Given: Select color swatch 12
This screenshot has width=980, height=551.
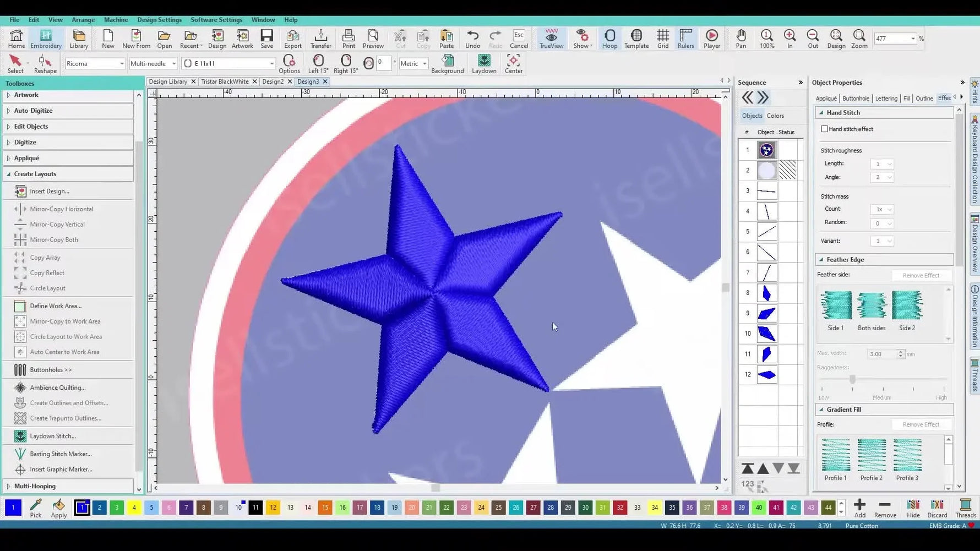Looking at the screenshot, I should [273, 508].
